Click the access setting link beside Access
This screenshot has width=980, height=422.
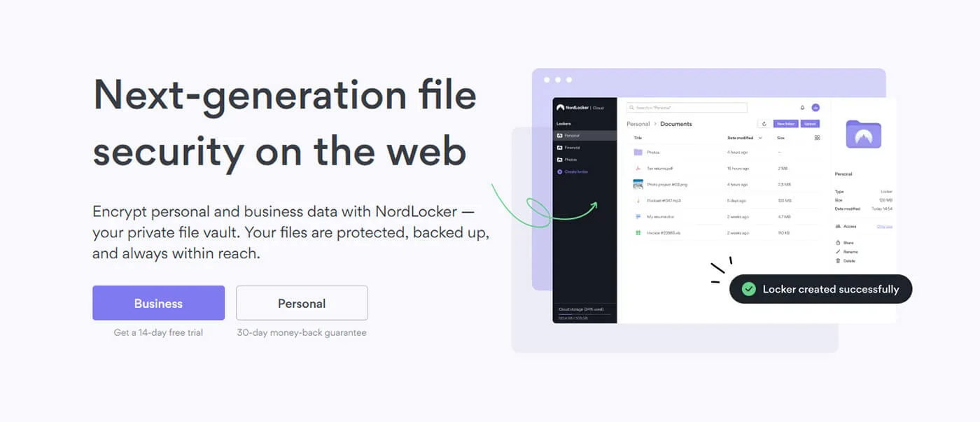pos(885,227)
